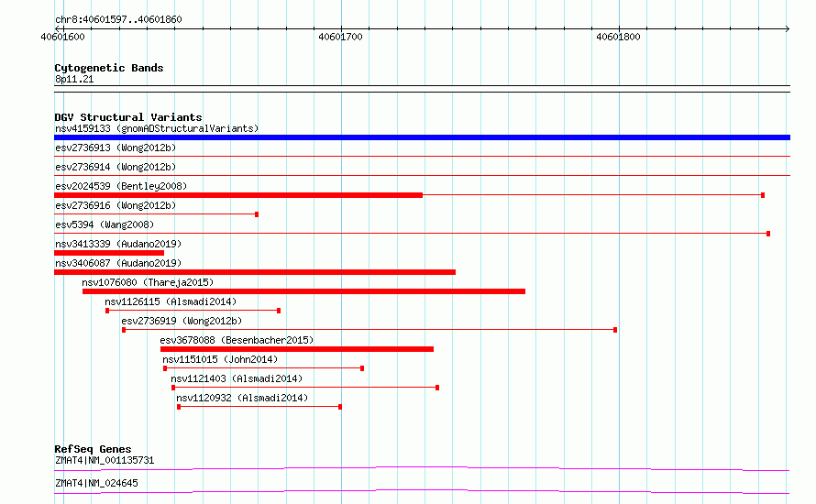Click the 40601600 ruler coordinate label
The width and height of the screenshot is (816, 504).
click(x=62, y=37)
